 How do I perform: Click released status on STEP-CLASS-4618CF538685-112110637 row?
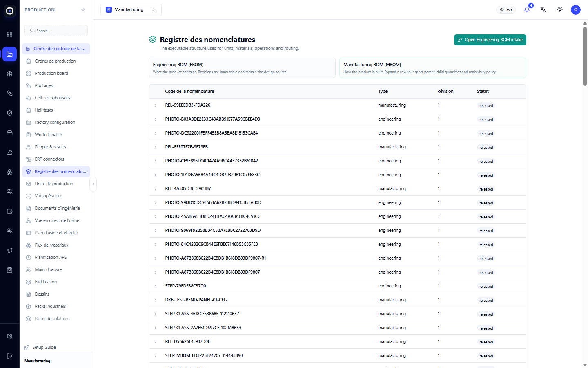pyautogui.click(x=486, y=314)
